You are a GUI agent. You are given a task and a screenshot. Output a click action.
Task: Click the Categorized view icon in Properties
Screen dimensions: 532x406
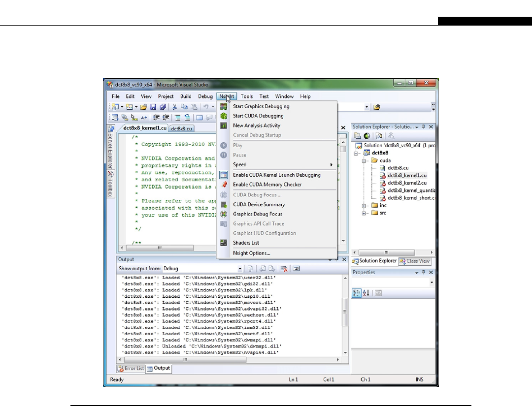tap(357, 293)
